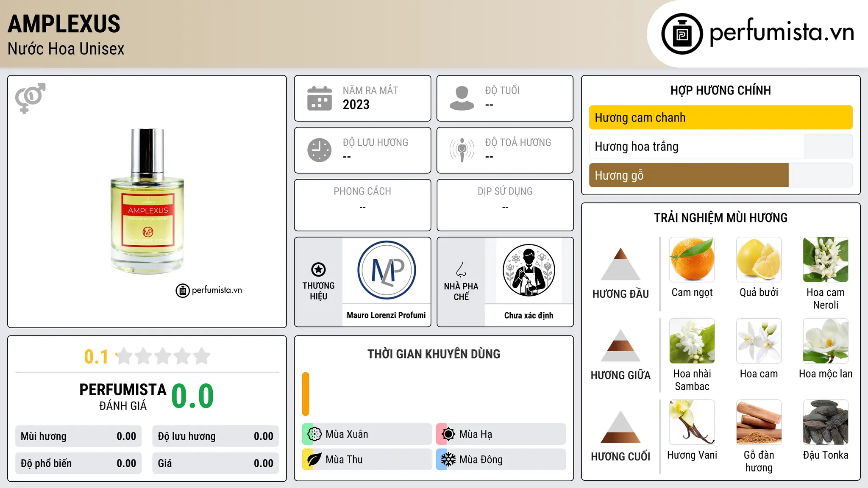This screenshot has height=488, width=868.
Task: Click the Thời Gian Khuyên Dùng heading
Action: 434,354
